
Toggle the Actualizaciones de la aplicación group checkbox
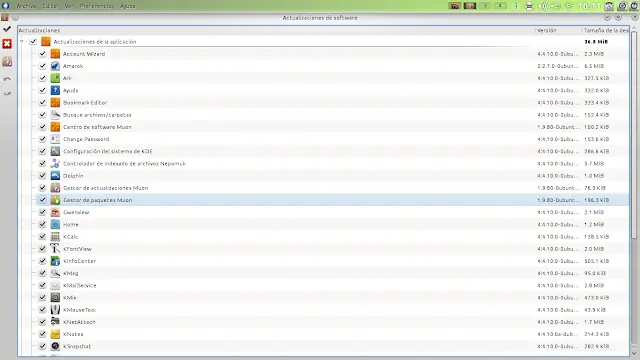pos(33,41)
